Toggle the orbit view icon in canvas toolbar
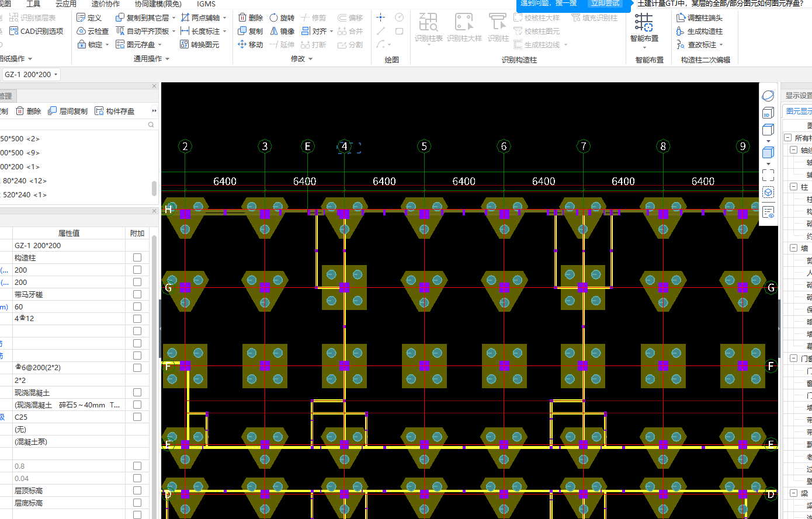Viewport: 812px width, 519px height. [x=768, y=96]
